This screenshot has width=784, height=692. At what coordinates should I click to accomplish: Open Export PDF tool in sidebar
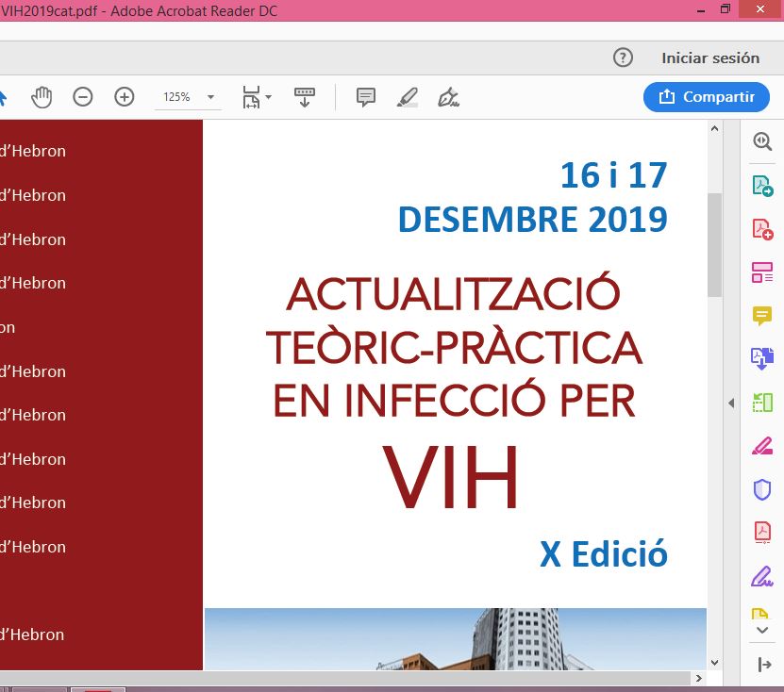[x=762, y=185]
